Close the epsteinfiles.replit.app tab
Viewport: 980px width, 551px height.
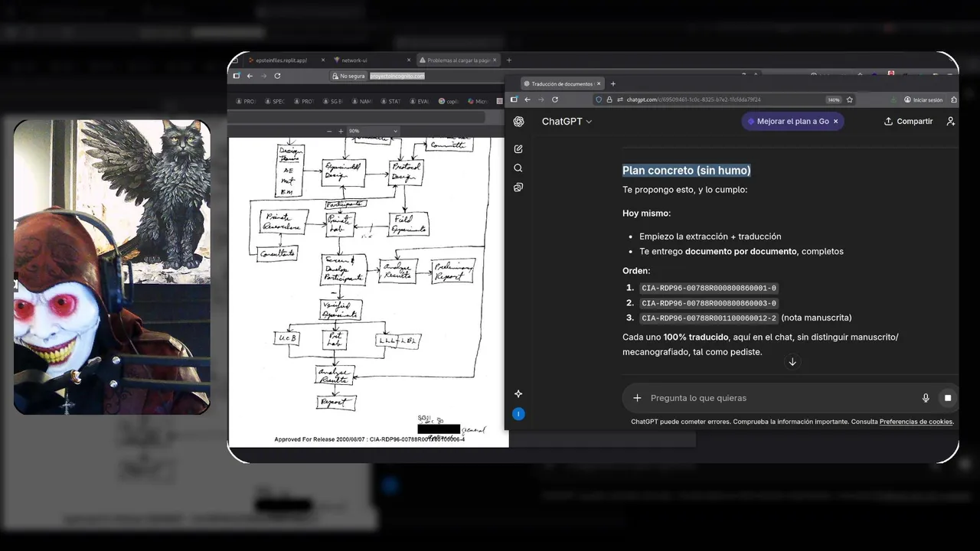click(x=323, y=60)
